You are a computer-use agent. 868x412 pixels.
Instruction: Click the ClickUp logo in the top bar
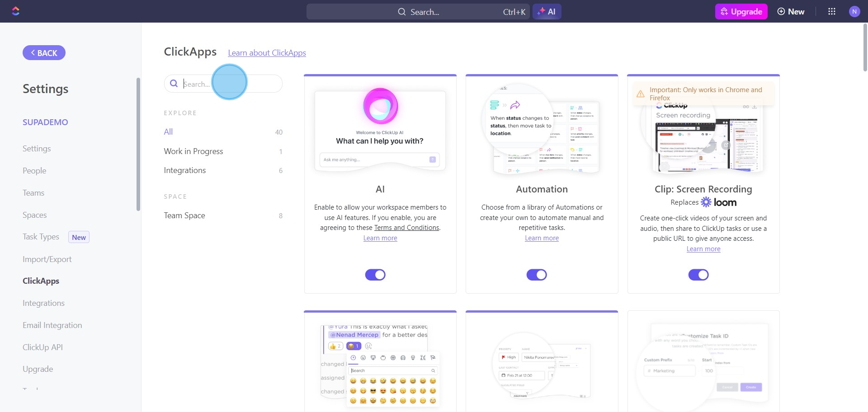pos(16,11)
